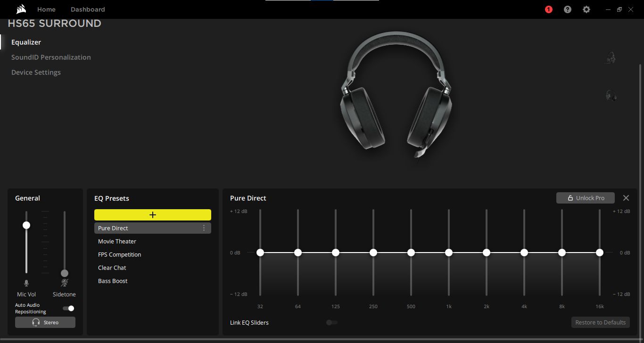Click the 2k EQ slider handle
This screenshot has width=644, height=343.
click(487, 253)
